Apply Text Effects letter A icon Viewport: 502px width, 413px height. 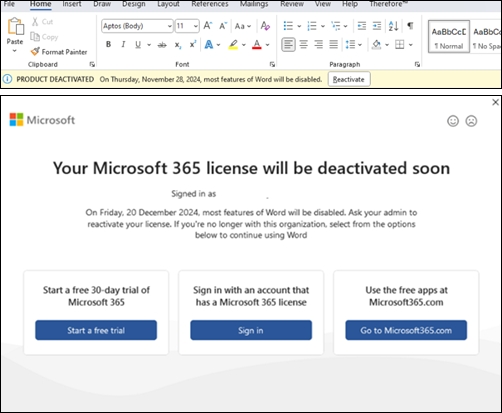pos(209,44)
